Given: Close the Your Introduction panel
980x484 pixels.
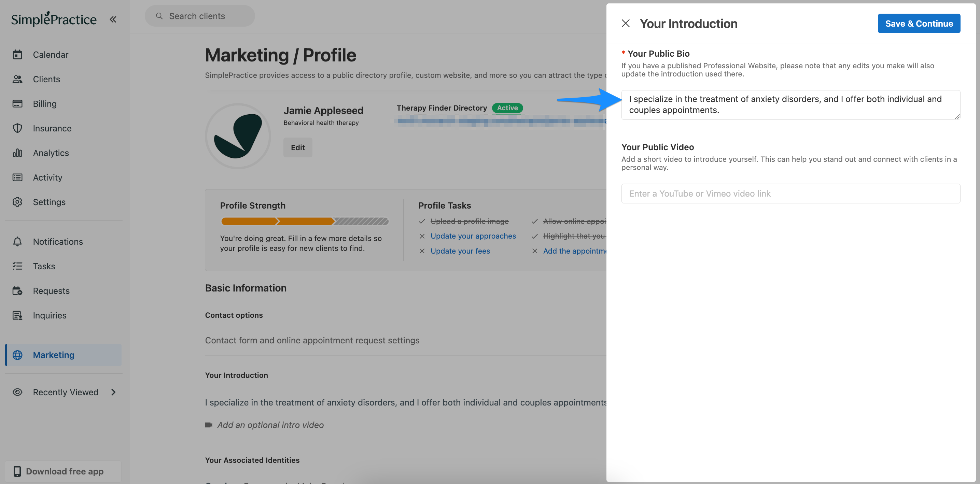Looking at the screenshot, I should 626,23.
